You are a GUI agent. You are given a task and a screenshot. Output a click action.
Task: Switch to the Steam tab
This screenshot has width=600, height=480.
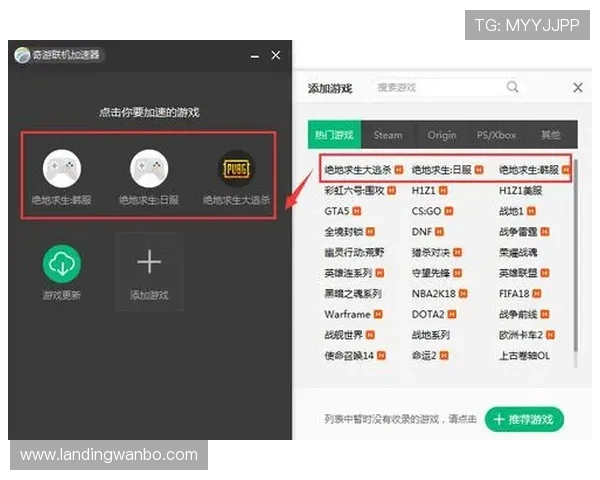point(388,135)
